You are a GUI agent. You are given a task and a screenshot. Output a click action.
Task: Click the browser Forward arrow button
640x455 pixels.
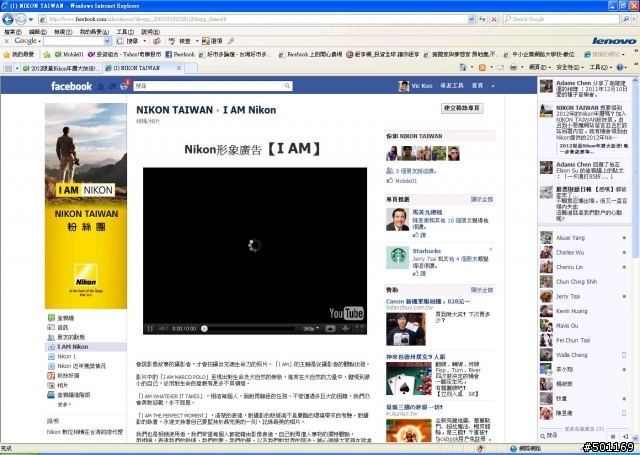pyautogui.click(x=20, y=19)
